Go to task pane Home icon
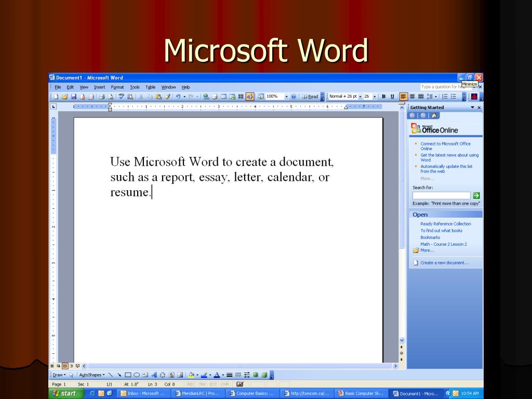The height and width of the screenshot is (399, 532). 434,115
